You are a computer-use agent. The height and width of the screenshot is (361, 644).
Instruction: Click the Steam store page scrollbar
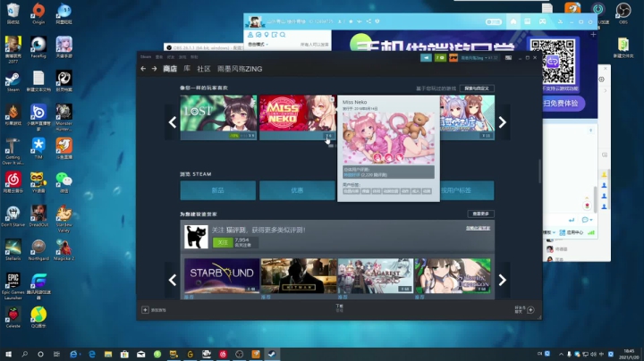(539, 171)
